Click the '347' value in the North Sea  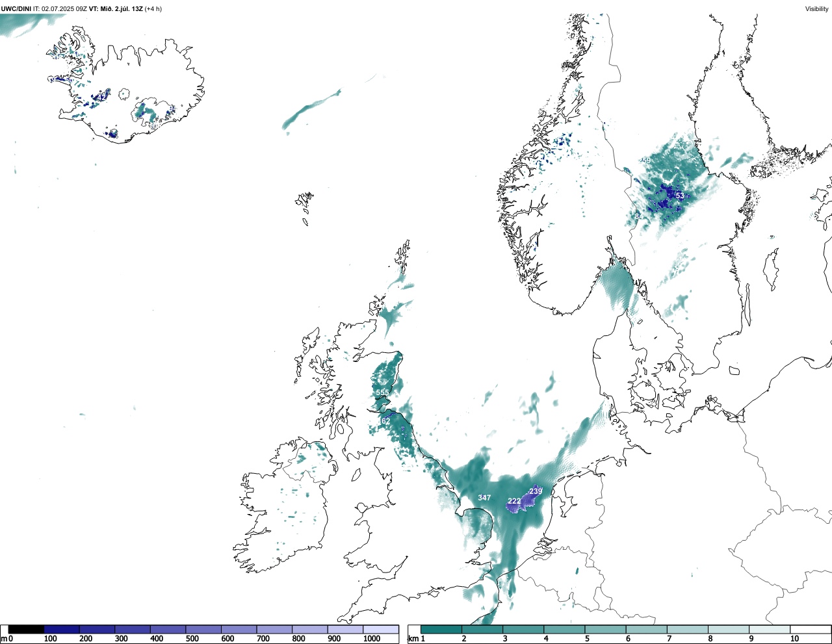484,498
